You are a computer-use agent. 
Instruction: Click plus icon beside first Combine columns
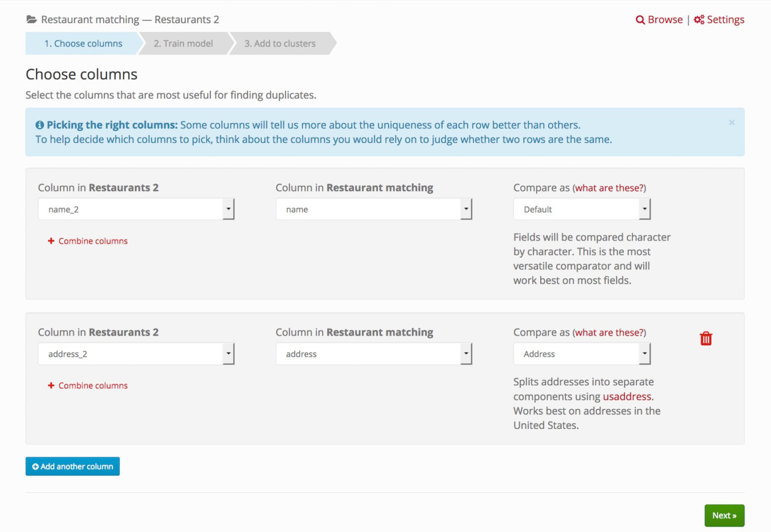51,241
